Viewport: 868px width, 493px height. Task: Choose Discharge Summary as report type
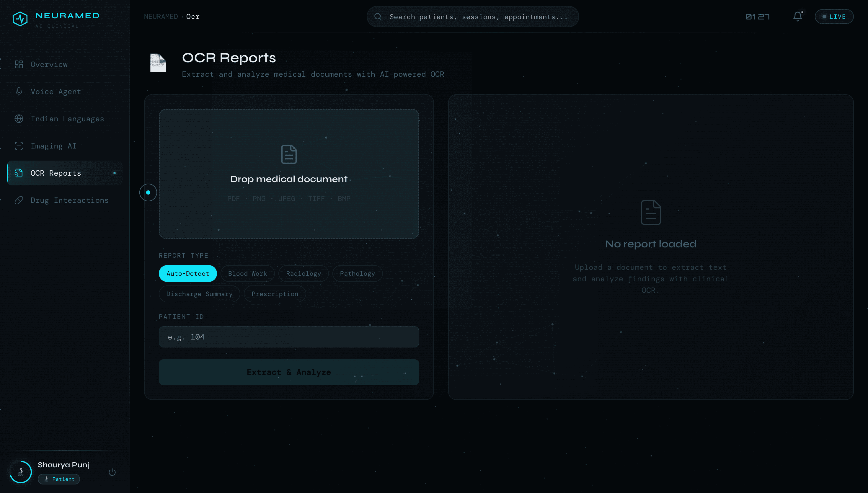pos(199,294)
